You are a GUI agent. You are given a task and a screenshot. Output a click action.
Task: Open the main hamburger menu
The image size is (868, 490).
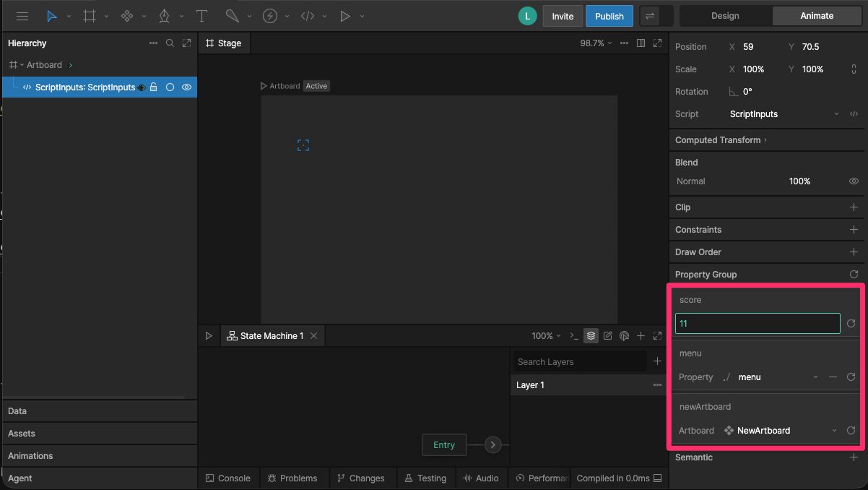click(x=22, y=16)
